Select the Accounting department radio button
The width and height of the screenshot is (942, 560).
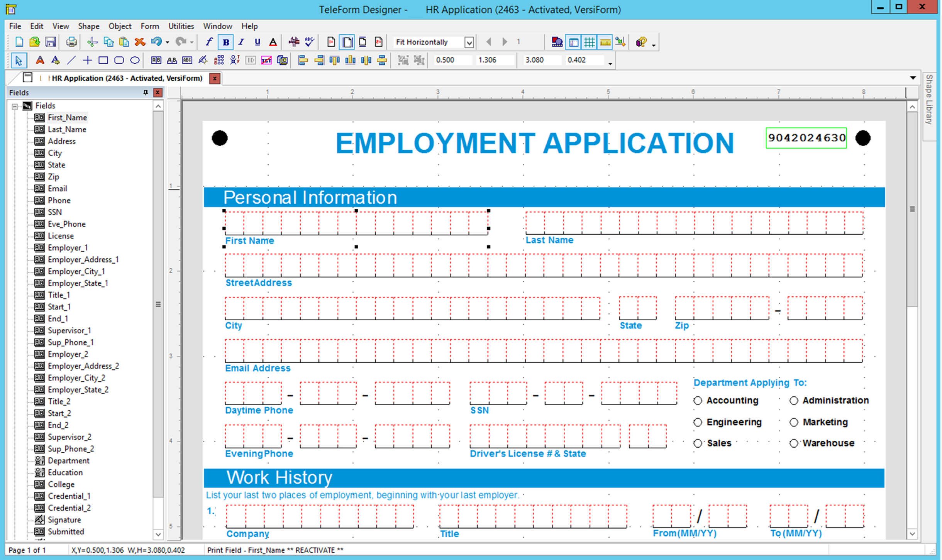[x=698, y=401]
